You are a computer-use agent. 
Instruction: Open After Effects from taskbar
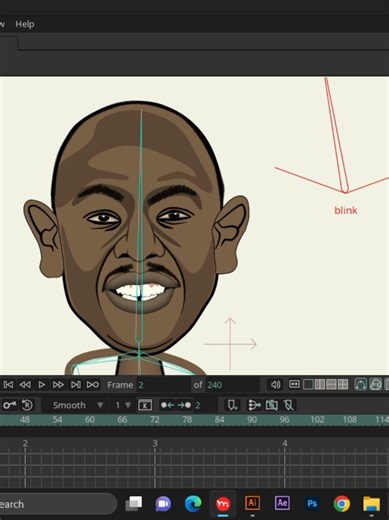tap(282, 503)
